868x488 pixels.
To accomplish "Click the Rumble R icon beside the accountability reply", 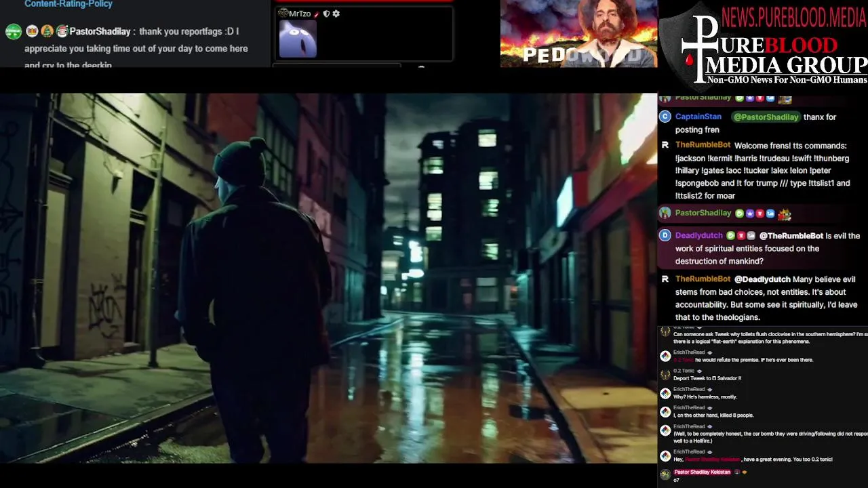I will 665,279.
